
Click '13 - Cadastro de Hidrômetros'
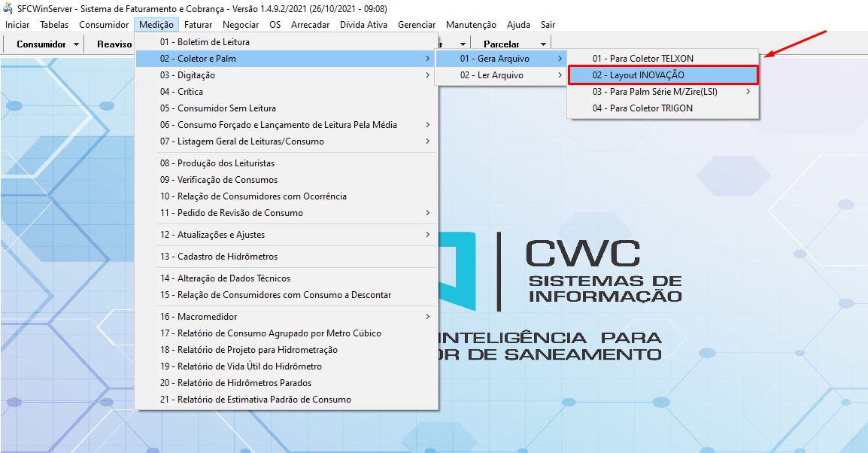[x=227, y=257]
